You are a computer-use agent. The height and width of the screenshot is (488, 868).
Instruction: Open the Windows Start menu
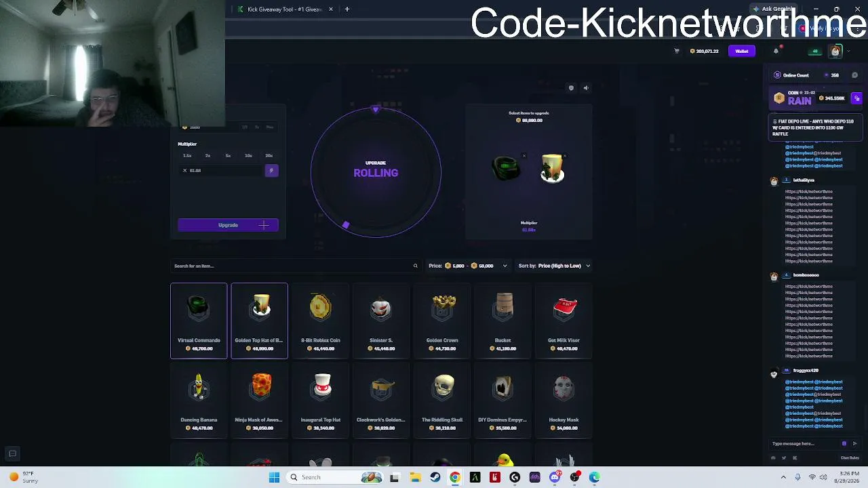274,477
